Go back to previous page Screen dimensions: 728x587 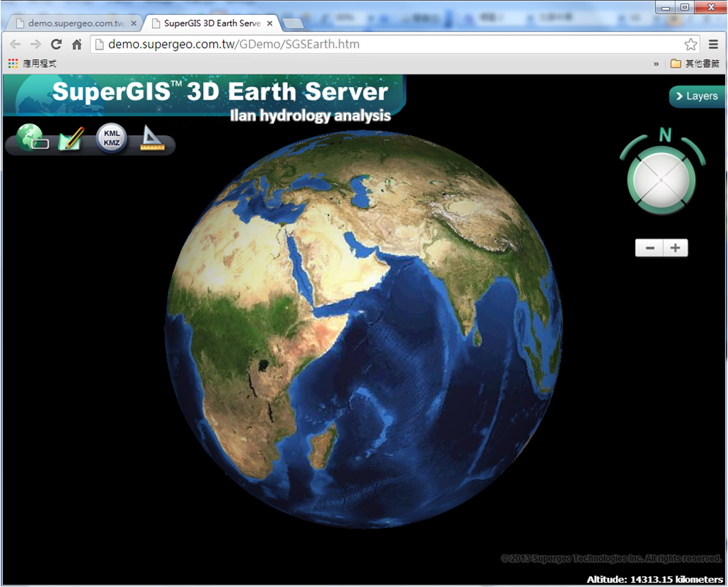pos(15,45)
